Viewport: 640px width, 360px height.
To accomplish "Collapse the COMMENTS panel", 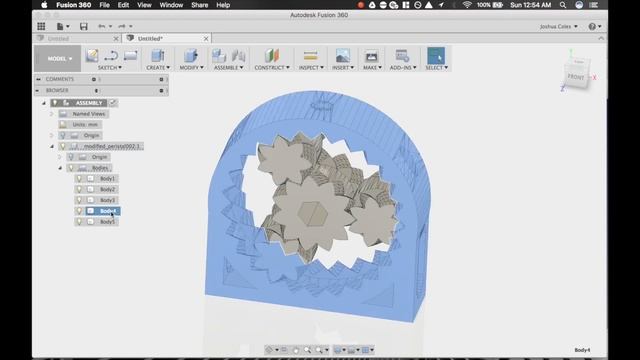I will click(38, 79).
